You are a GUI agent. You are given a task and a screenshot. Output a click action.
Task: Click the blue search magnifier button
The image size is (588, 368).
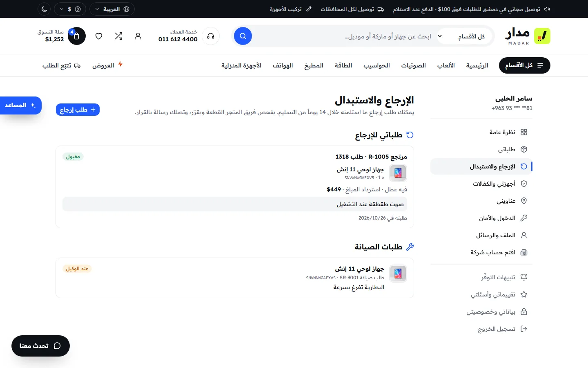[x=243, y=36]
